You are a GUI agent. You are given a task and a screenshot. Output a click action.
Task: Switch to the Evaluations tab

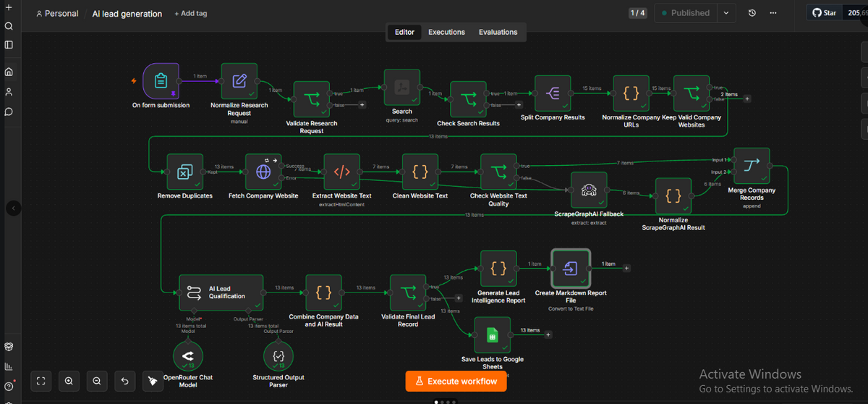pos(498,32)
